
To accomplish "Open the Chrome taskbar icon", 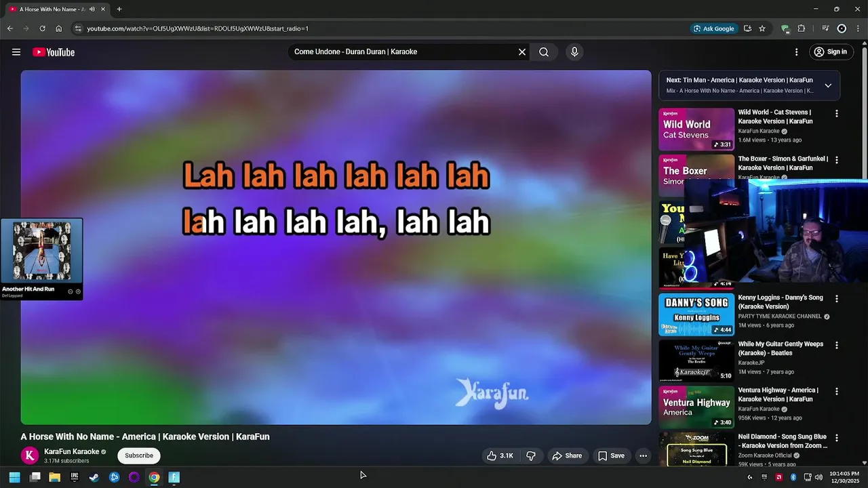I will [x=154, y=477].
